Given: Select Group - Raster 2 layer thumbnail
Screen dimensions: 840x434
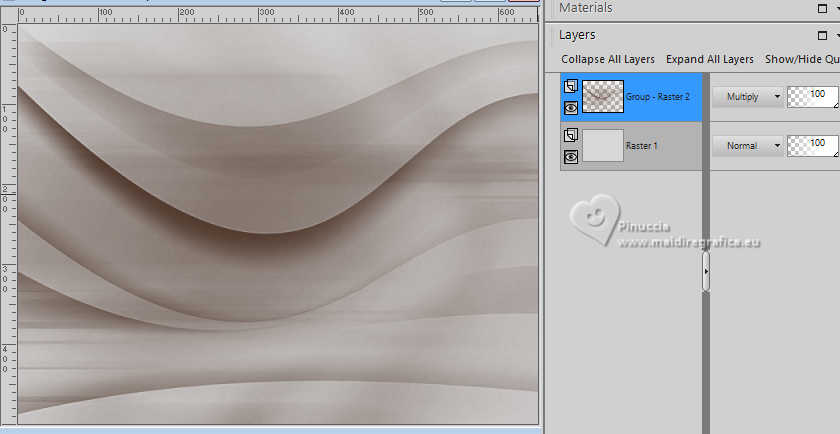Looking at the screenshot, I should tap(603, 97).
